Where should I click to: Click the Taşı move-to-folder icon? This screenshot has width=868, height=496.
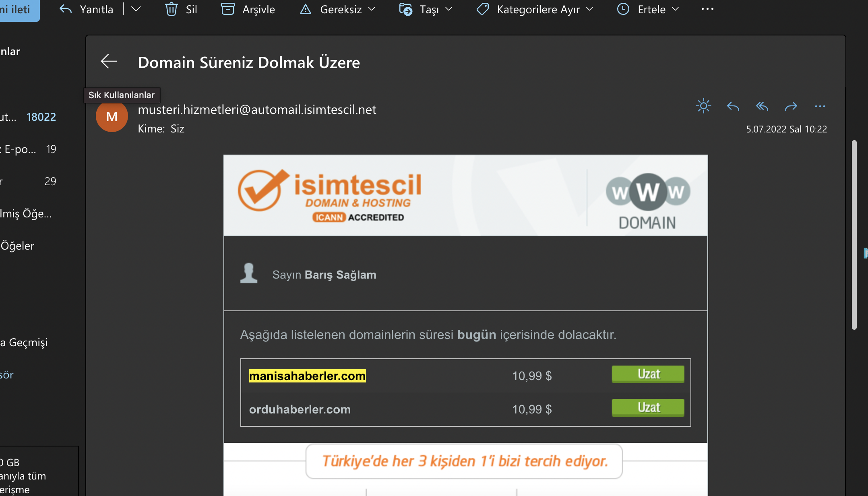click(x=405, y=9)
